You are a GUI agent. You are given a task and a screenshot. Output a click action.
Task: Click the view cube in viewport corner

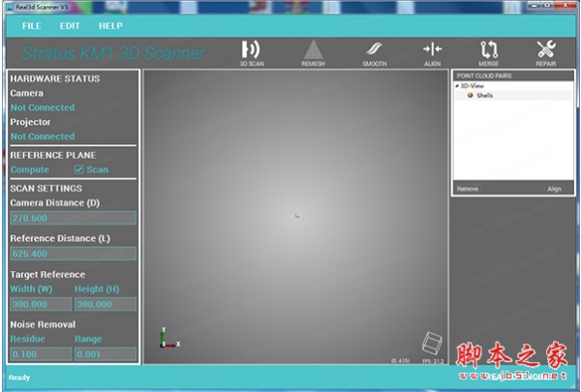click(432, 342)
